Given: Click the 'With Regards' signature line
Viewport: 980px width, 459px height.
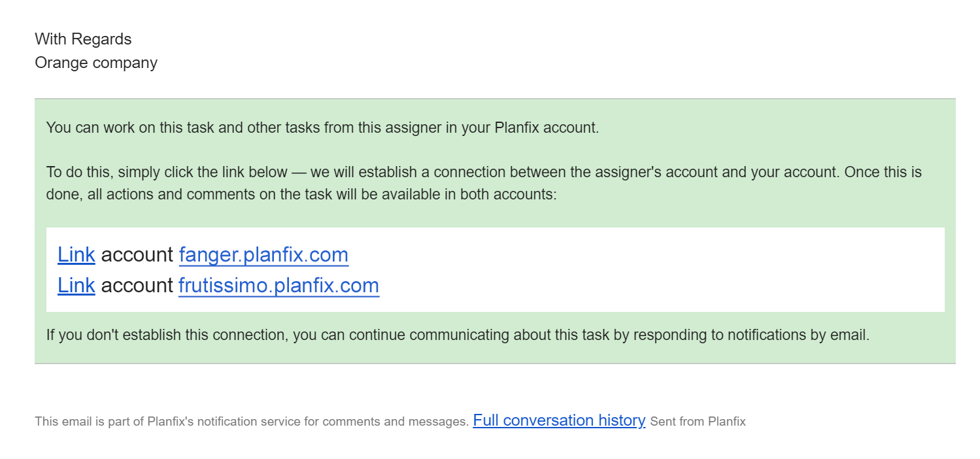Looking at the screenshot, I should (x=83, y=39).
